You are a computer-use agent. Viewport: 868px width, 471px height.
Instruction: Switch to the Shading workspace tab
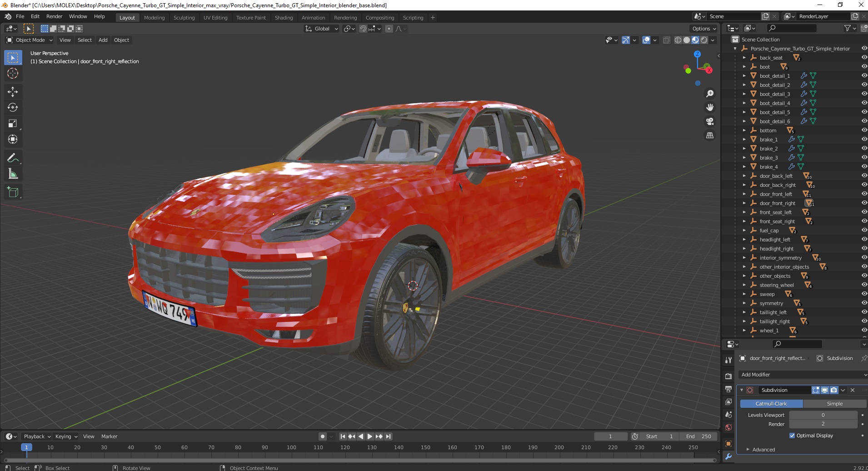coord(284,18)
